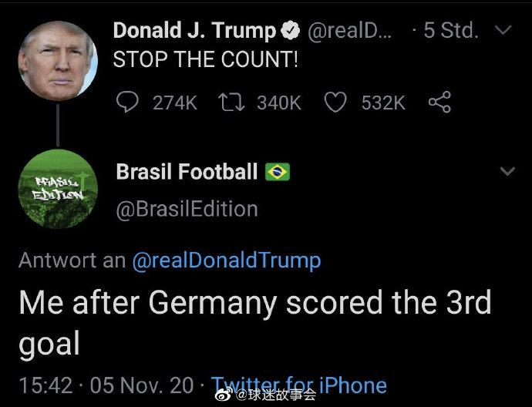Click the Brazil flag emoji beside Brasil Football

point(278,172)
